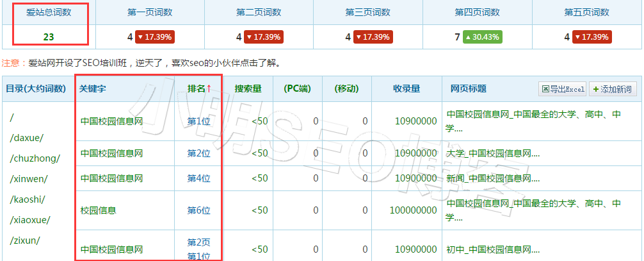644x261 pixels.
Task: Open the /chuzhong/ directory link
Action: [x=35, y=158]
